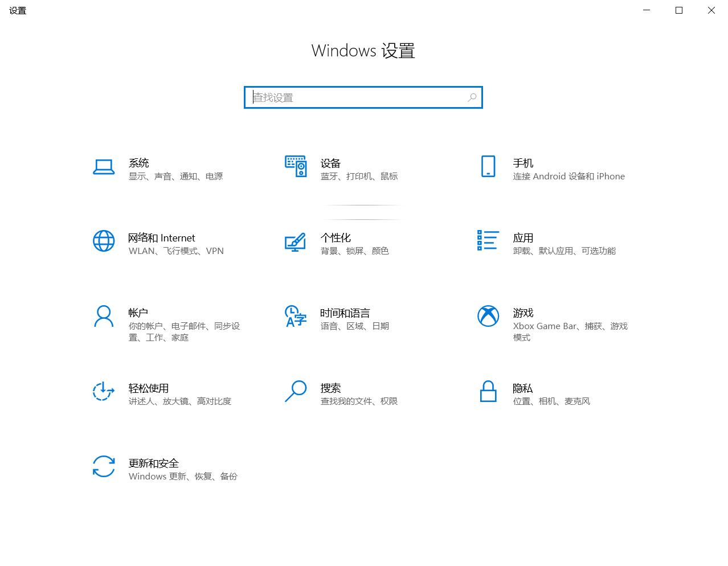Open 搜索 via the magnifying glass icon
The height and width of the screenshot is (566, 728).
pos(296,392)
